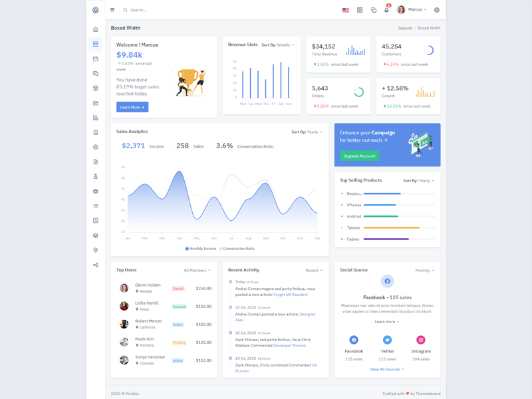The image size is (532, 399).
Task: Click the calendar icon in sidebar
Action: [96, 59]
